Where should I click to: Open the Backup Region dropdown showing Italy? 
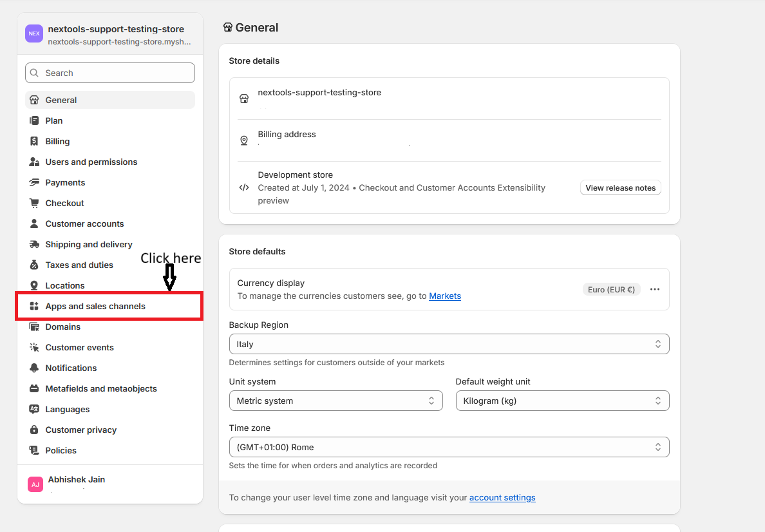pyautogui.click(x=449, y=344)
